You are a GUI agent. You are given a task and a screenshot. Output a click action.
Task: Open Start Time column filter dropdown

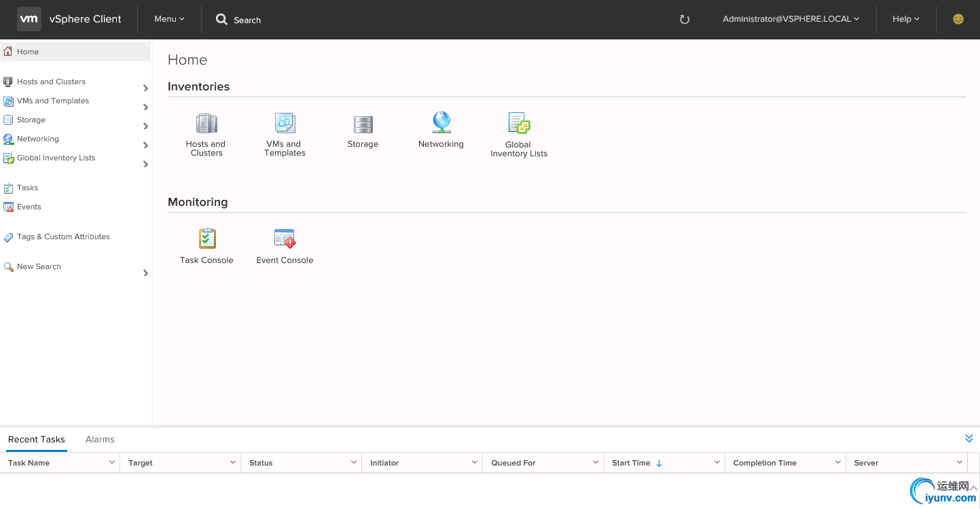point(716,462)
